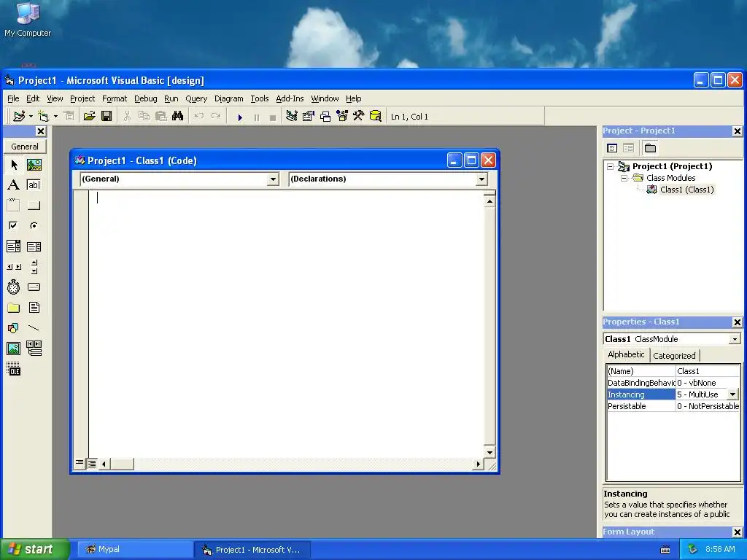Screen dimensions: 747x560
Task: Open the Add-Ins menu
Action: click(x=290, y=98)
